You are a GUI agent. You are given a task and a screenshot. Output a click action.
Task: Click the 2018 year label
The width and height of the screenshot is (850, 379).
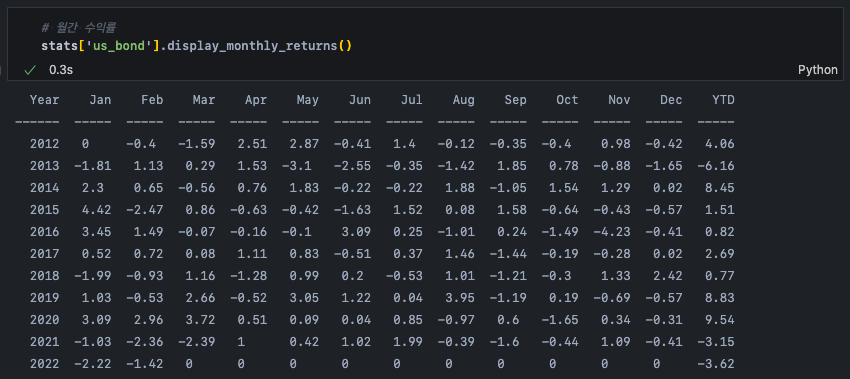click(x=44, y=276)
